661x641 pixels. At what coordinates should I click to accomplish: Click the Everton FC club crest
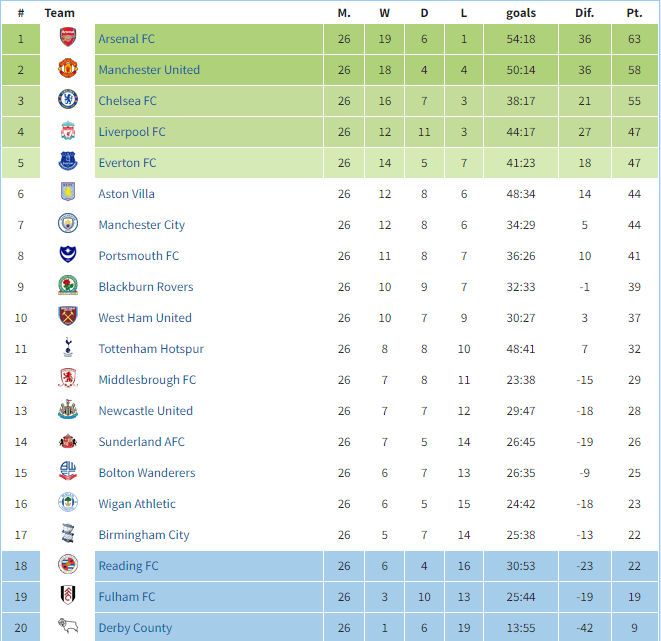click(x=68, y=163)
